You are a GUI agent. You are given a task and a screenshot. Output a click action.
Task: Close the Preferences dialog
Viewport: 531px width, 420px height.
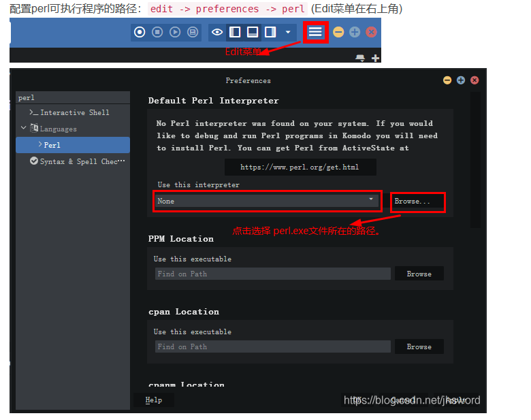474,80
